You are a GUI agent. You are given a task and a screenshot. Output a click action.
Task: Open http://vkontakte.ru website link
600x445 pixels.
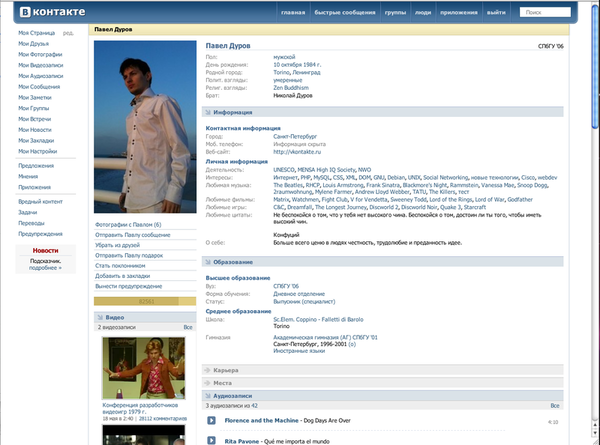[x=297, y=152]
